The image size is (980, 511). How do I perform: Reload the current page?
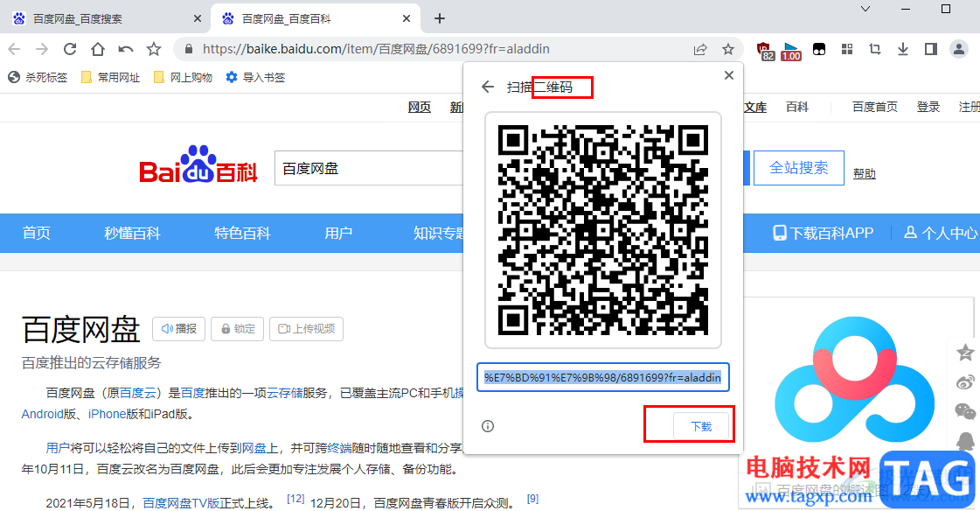[x=70, y=49]
